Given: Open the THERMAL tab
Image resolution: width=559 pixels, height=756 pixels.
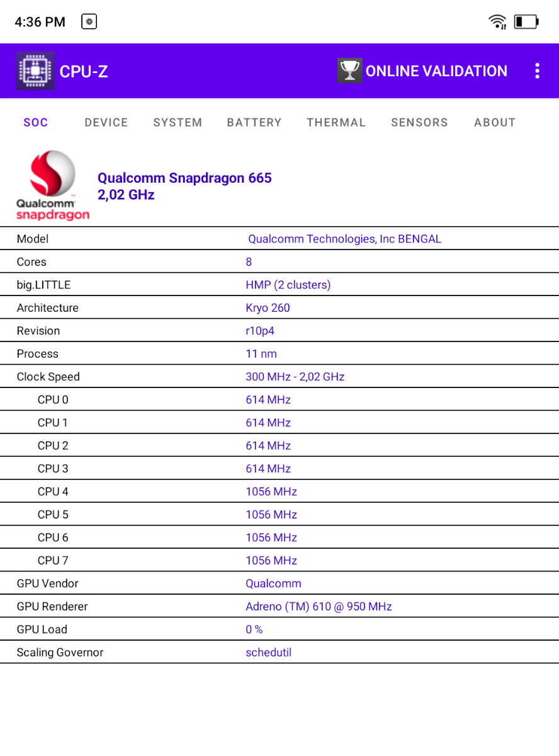Looking at the screenshot, I should coord(336,123).
